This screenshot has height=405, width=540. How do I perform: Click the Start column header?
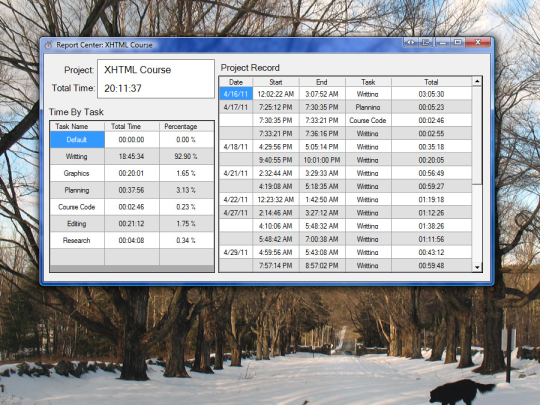coord(276,82)
